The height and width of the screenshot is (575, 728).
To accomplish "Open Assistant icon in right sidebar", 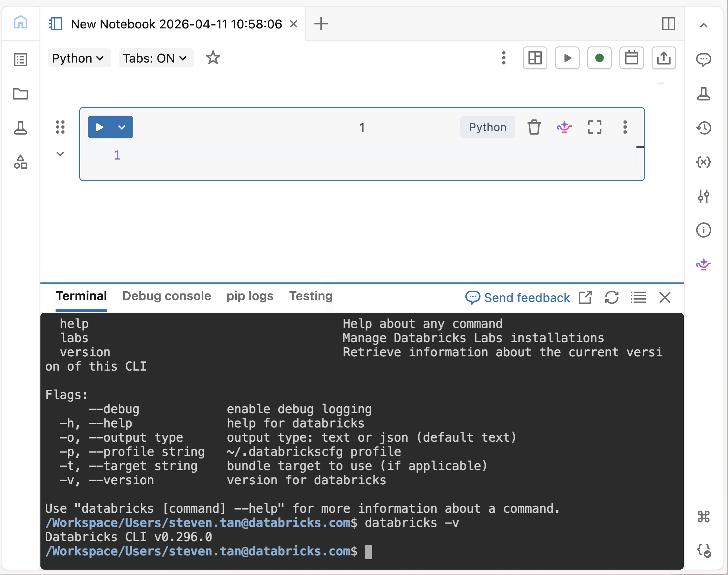I will [x=703, y=265].
